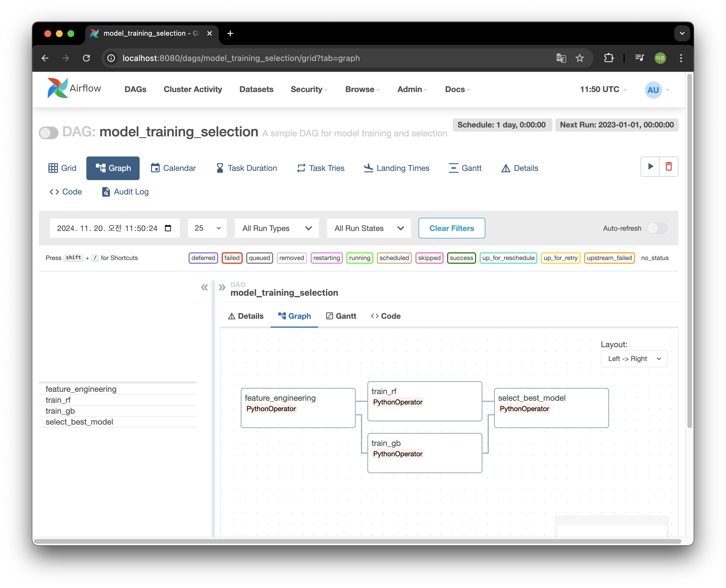
Task: Click the train_gb node in graph
Action: [424, 453]
